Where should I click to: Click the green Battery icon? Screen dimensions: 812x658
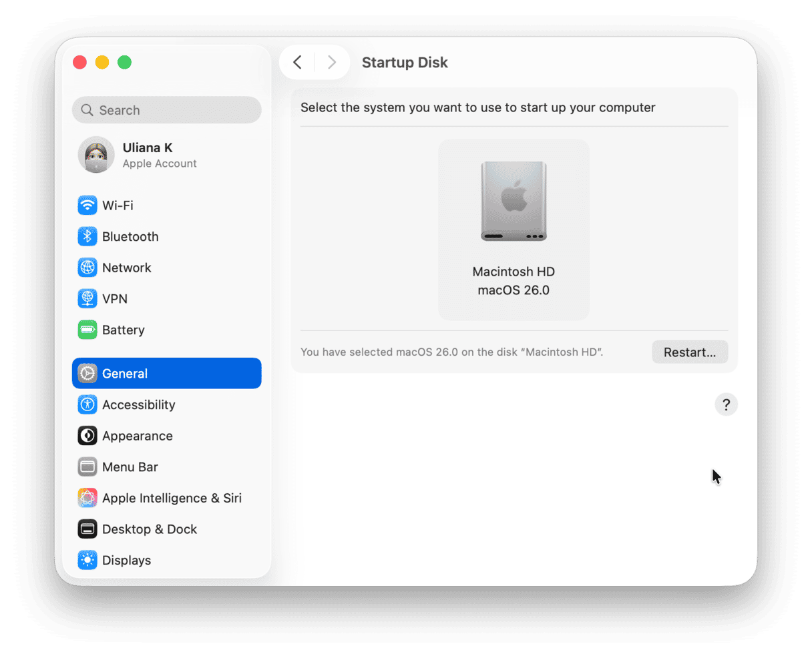tap(87, 330)
